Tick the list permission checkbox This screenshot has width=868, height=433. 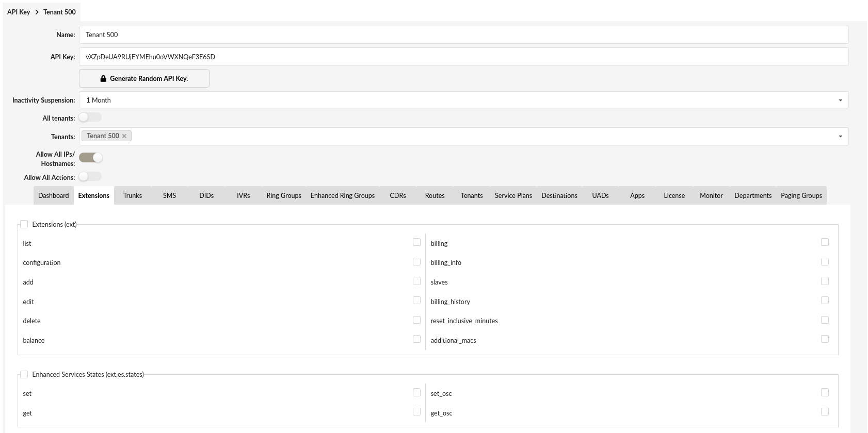point(416,242)
